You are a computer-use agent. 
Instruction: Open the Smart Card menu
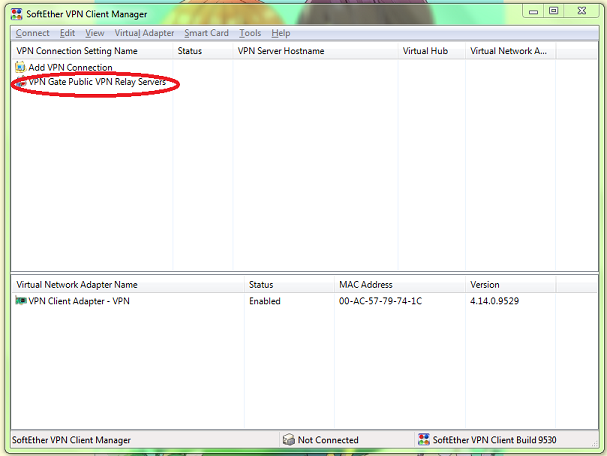pyautogui.click(x=206, y=33)
